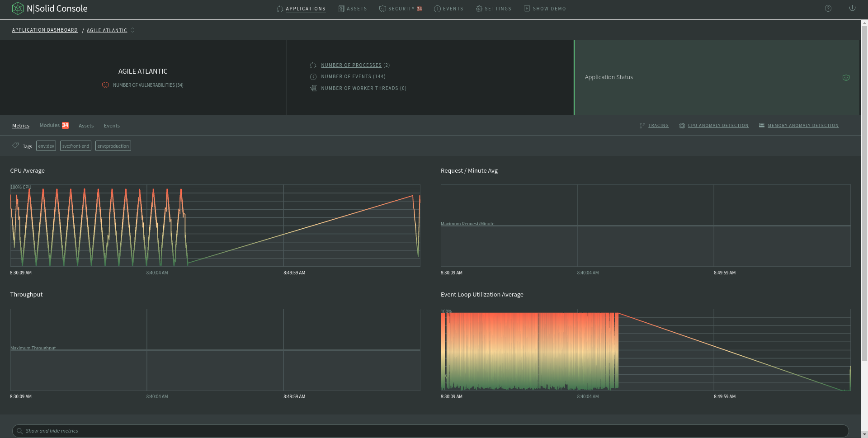Click the Assets icon in header
Screen dimensions: 868x438
click(341, 9)
